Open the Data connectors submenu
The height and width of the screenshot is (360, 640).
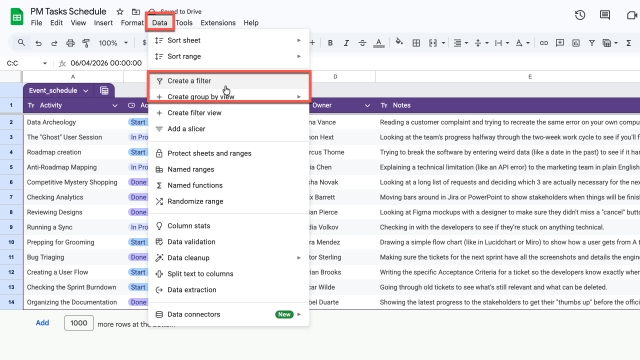click(x=229, y=314)
